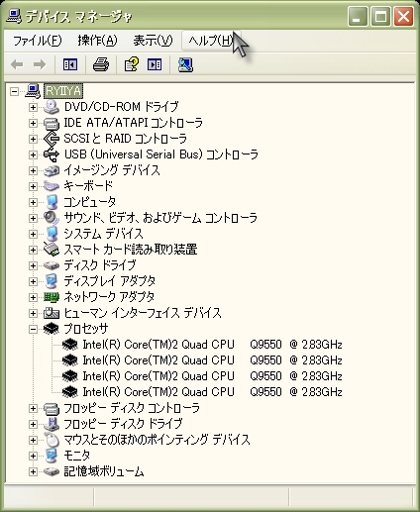Select the スマート カード読み取り装置 label
Screen dimensions: 420x512
(x=131, y=250)
